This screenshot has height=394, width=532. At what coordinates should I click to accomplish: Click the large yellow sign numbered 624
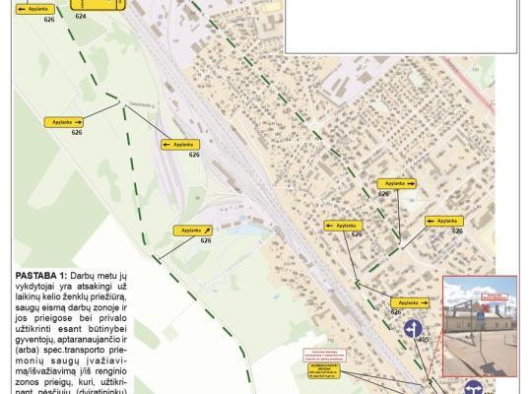[x=99, y=5]
